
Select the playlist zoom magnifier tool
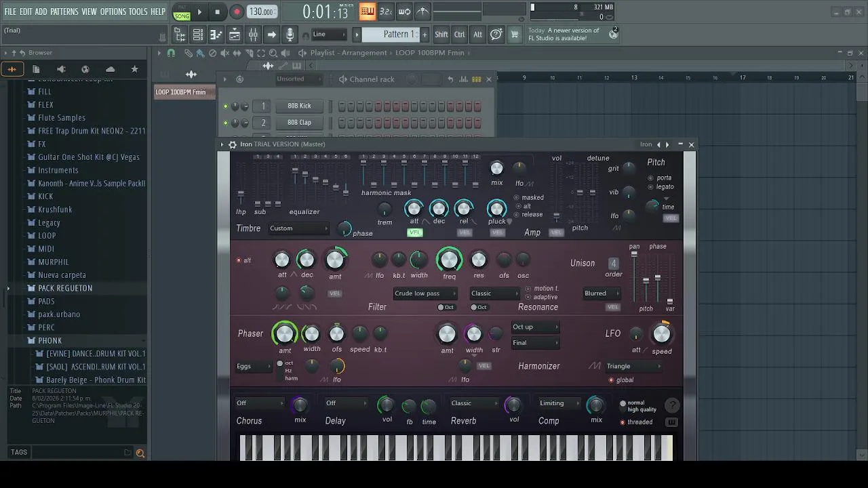coord(273,53)
